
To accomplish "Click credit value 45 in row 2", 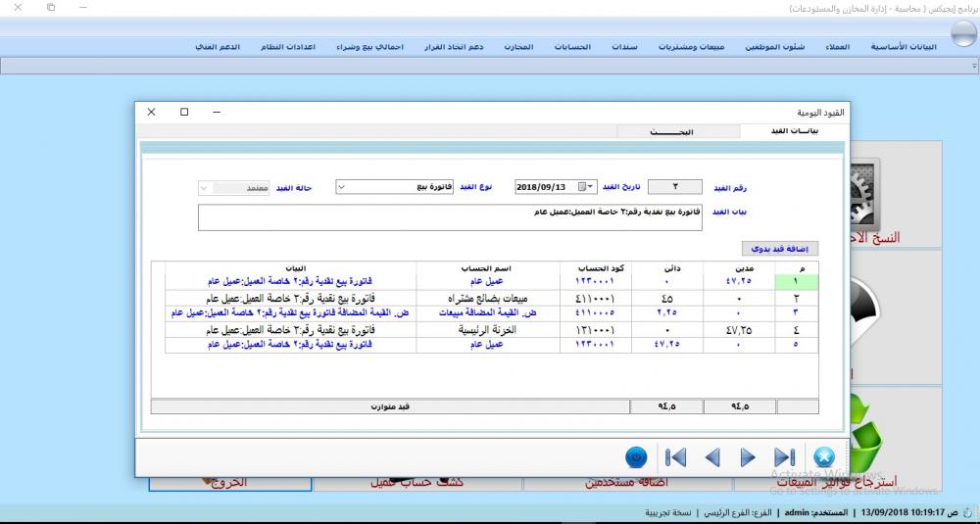I will click(666, 299).
